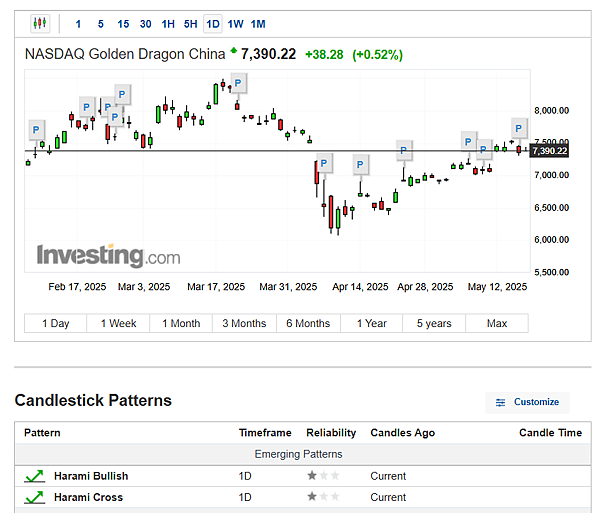The height and width of the screenshot is (513, 600).
Task: Click the Harami Bullish green trend icon
Action: pos(34,476)
